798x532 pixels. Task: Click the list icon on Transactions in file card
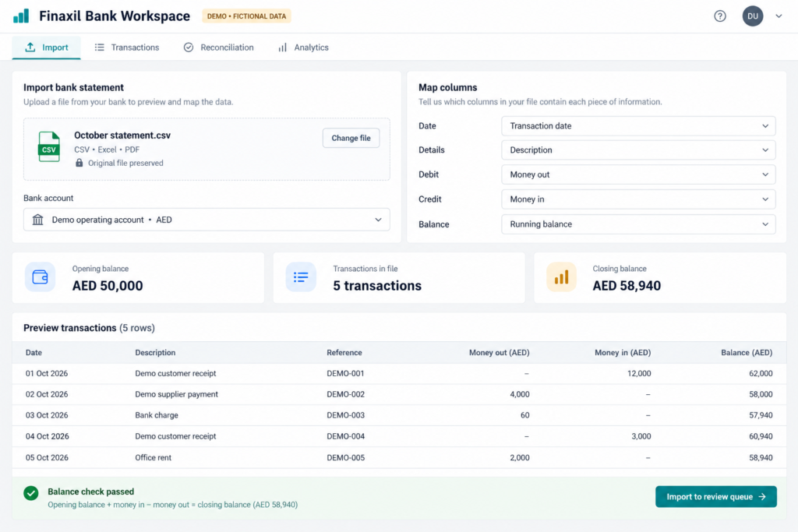(301, 277)
